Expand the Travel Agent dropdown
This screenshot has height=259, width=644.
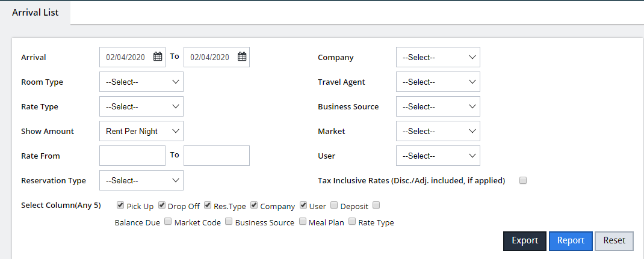438,82
